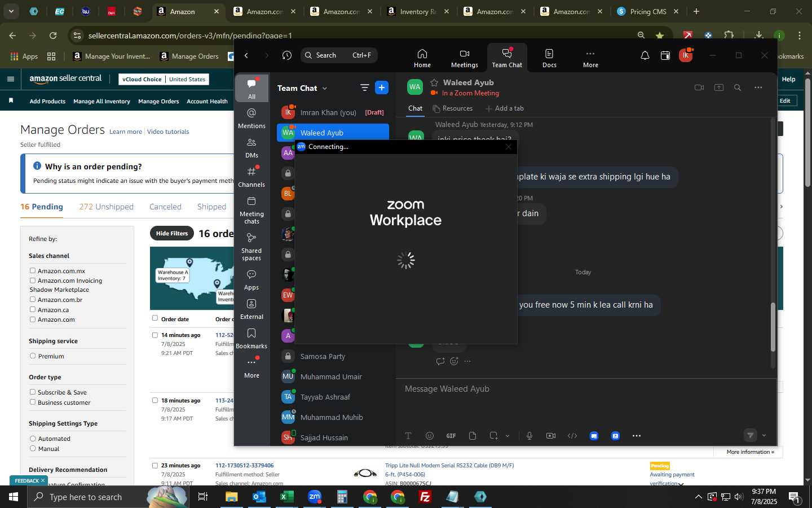The width and height of the screenshot is (812, 508).
Task: Open Zoom history clock icon
Action: click(x=287, y=55)
